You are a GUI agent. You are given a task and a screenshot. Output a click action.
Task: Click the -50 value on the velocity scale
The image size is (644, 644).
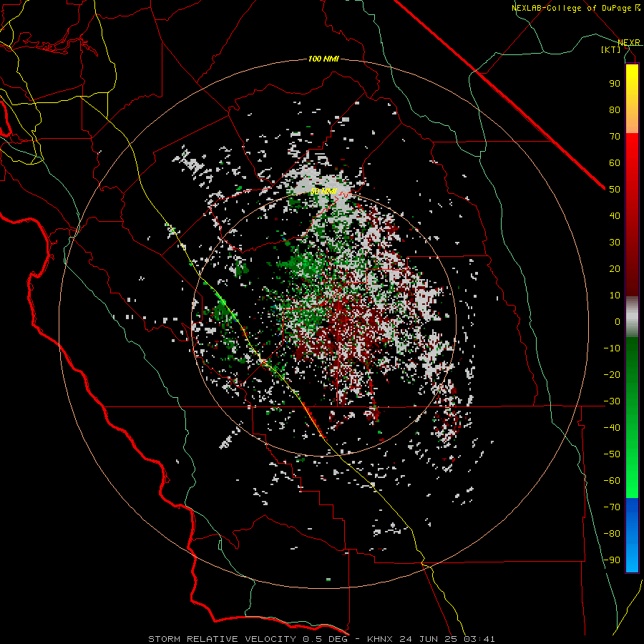pos(612,454)
